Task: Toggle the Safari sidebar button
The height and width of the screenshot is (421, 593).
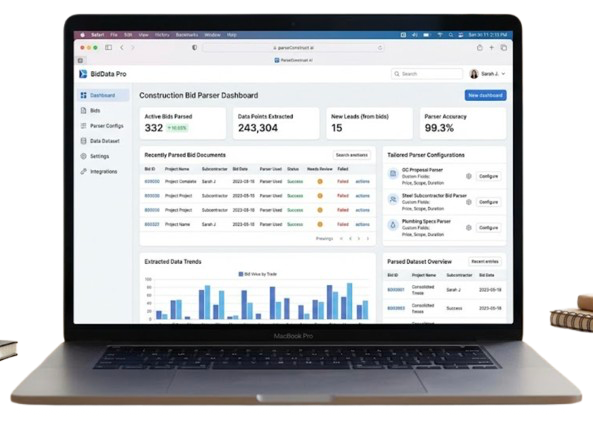Action: 109,48
